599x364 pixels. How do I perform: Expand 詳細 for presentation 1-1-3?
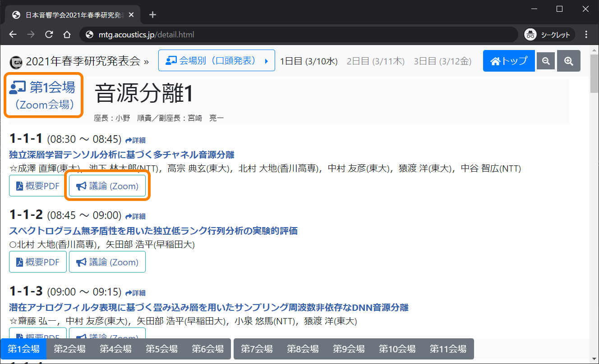tap(135, 293)
